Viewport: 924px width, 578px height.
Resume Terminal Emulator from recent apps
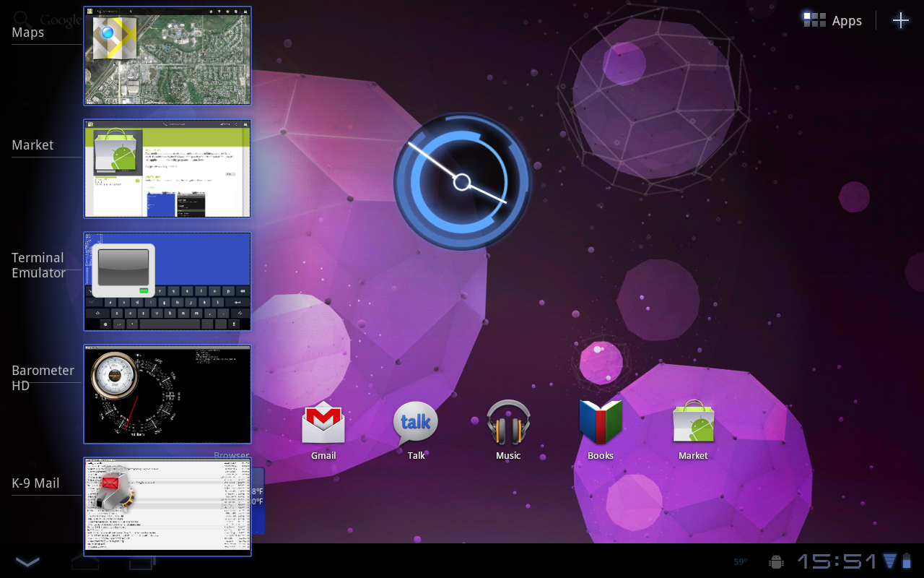167,282
